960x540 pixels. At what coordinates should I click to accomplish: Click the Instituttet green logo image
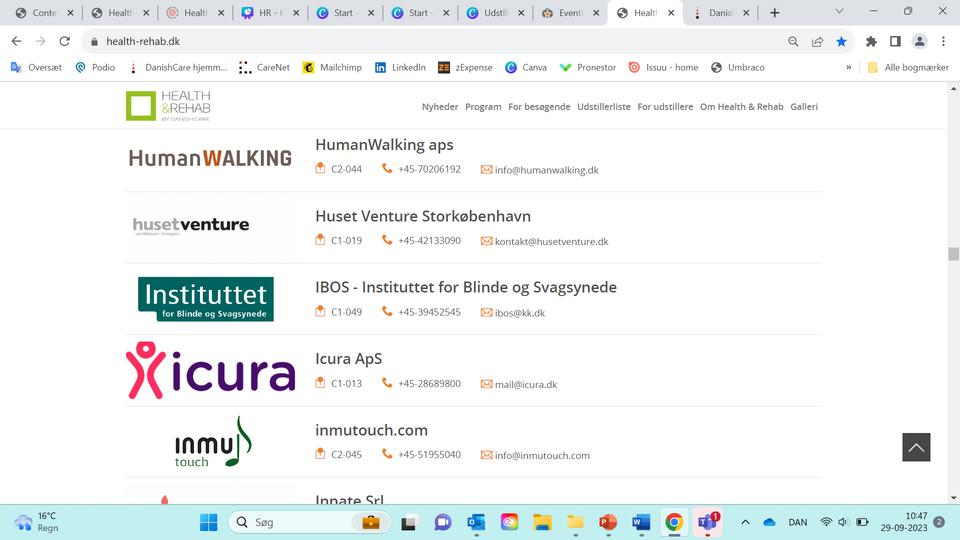click(206, 299)
